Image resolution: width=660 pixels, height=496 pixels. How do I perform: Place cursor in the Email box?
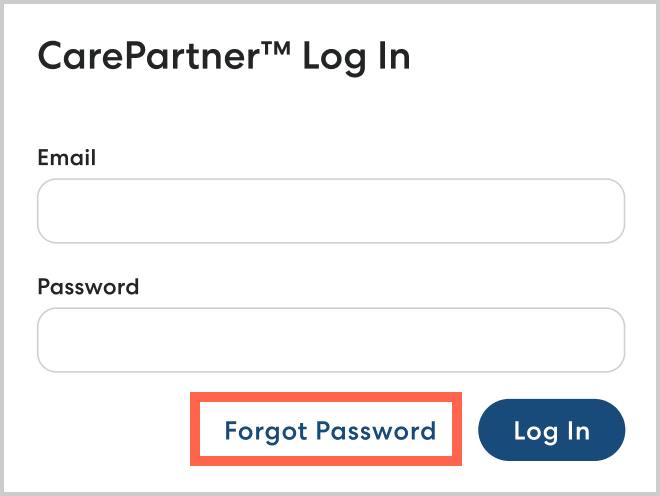click(331, 211)
